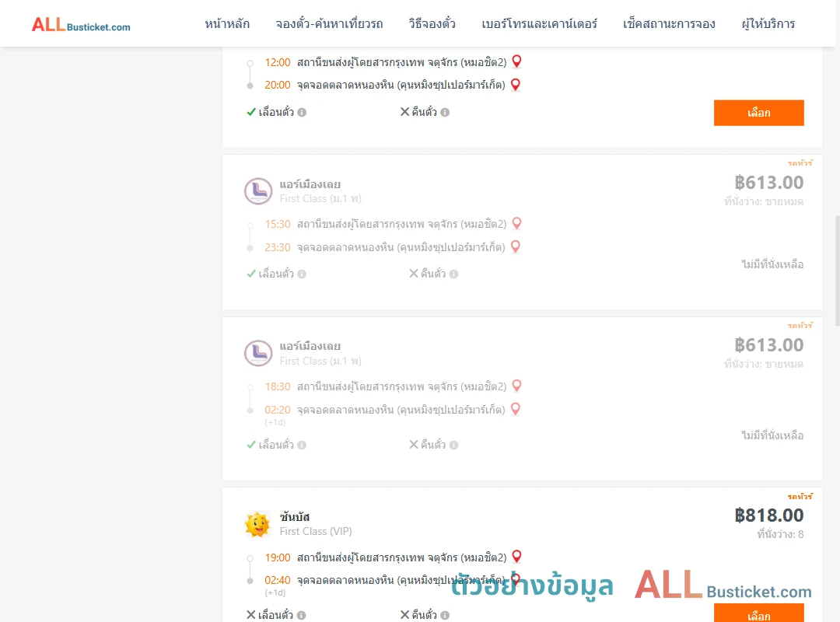The image size is (840, 622).
Task: Click map pin for 23:30 arrival stop
Action: point(516,247)
